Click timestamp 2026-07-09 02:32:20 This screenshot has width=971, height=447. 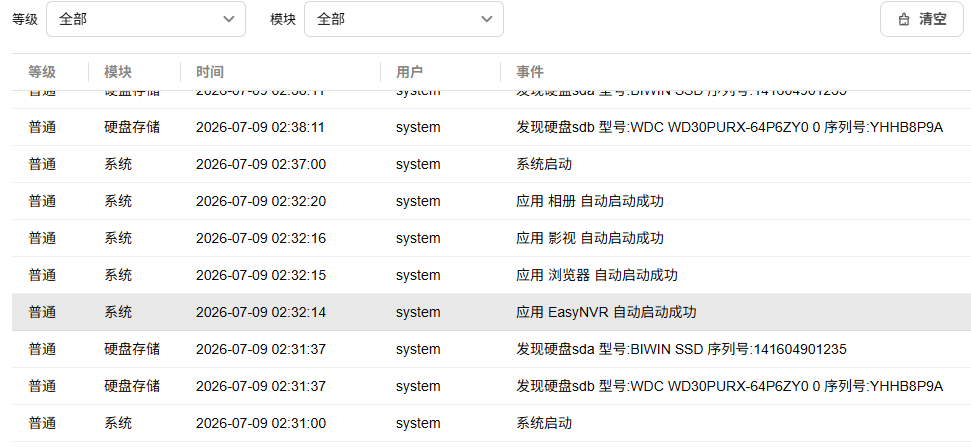[x=261, y=201]
